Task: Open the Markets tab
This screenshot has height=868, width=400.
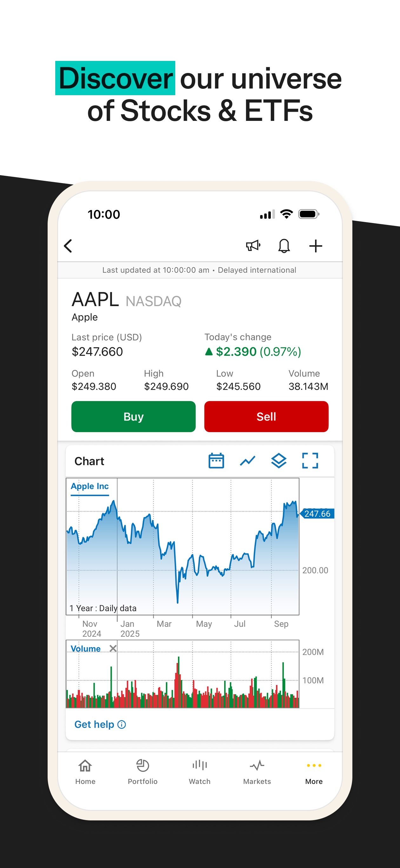Action: pos(257,772)
